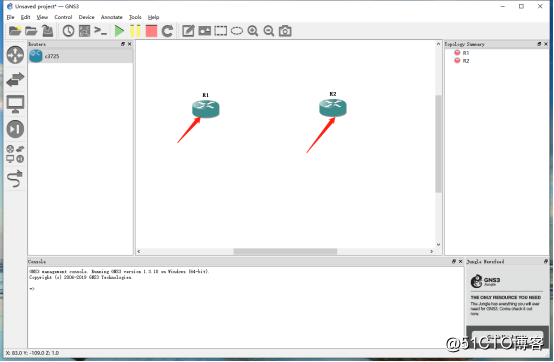554x362 pixels.
Task: Open the Annotate menu
Action: [112, 17]
